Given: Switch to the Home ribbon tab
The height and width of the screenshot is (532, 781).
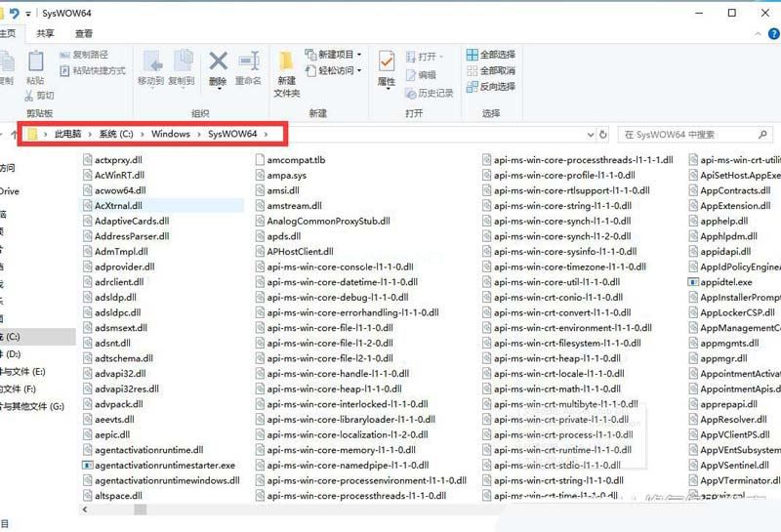Looking at the screenshot, I should click(8, 33).
